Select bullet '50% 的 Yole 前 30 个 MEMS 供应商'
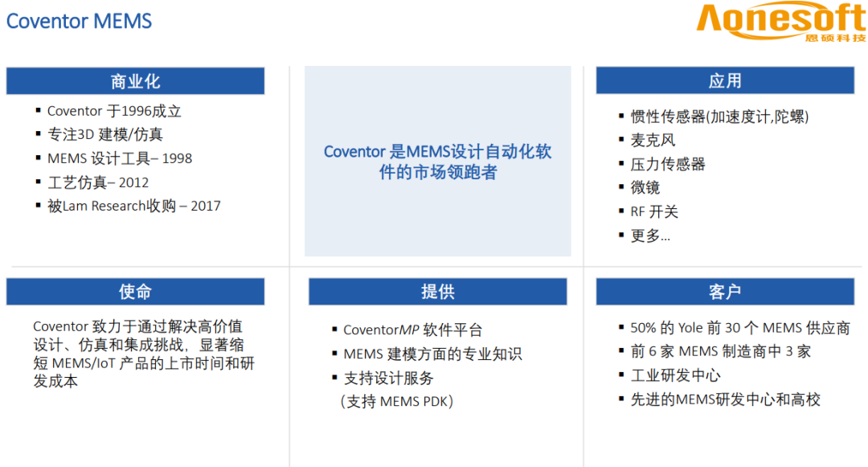This screenshot has width=868, height=467. click(740, 328)
